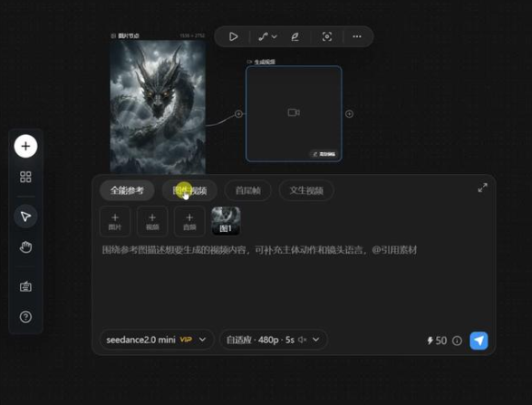Switch to the 首尾帧 tab

tap(248, 190)
